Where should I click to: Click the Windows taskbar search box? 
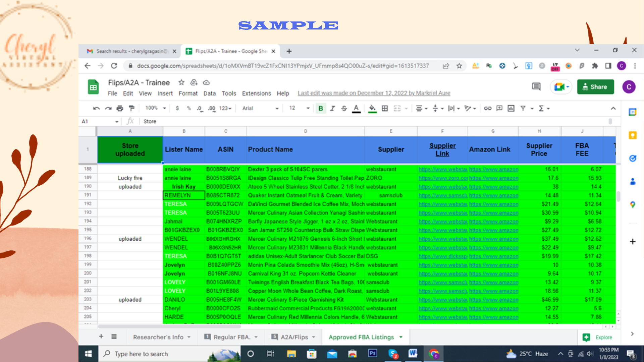(x=141, y=354)
